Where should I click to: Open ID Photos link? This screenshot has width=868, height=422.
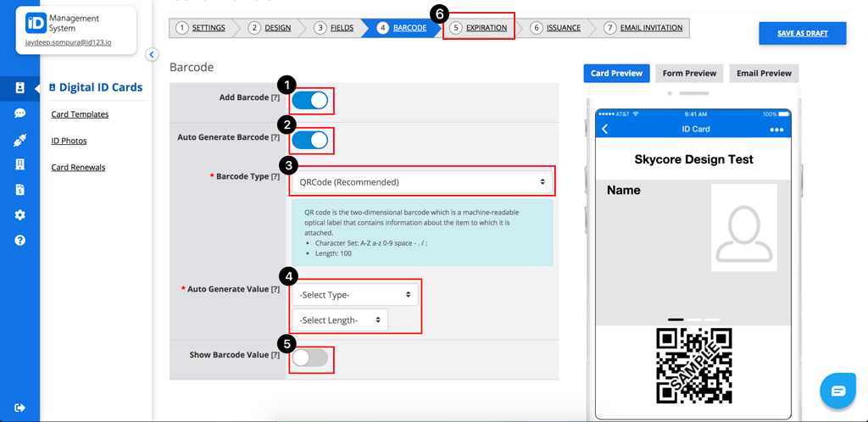69,141
